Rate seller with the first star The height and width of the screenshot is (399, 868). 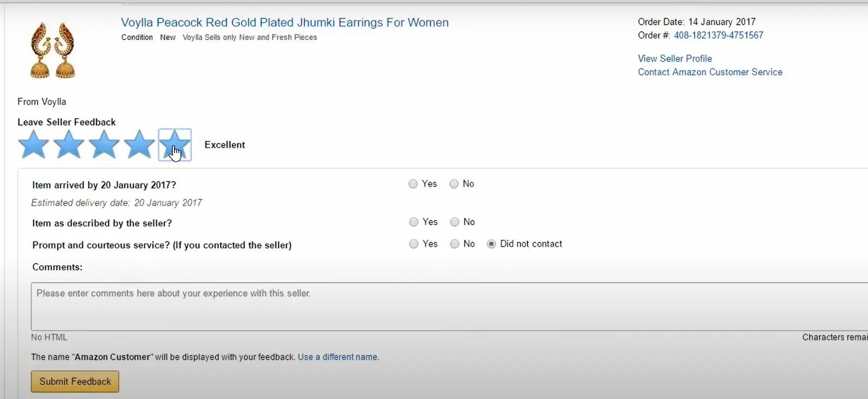click(34, 144)
